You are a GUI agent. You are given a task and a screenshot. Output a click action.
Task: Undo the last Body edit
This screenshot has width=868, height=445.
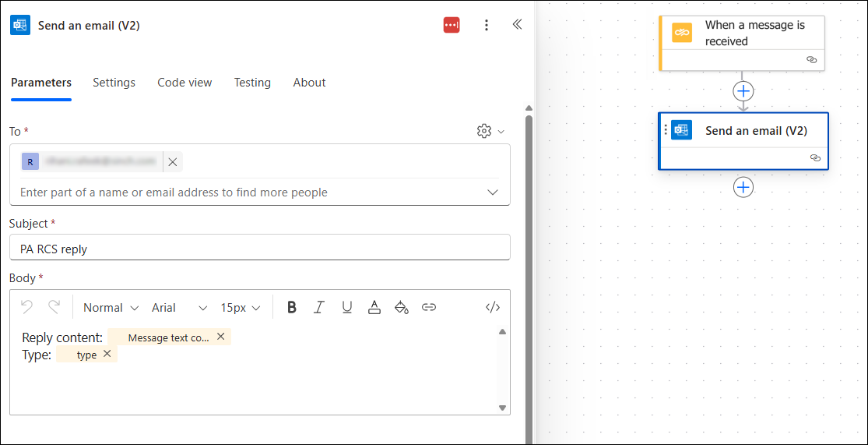pos(26,306)
